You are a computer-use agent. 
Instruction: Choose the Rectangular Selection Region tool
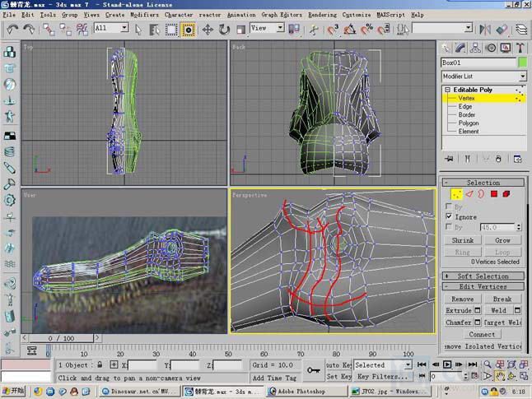pyautogui.click(x=171, y=30)
